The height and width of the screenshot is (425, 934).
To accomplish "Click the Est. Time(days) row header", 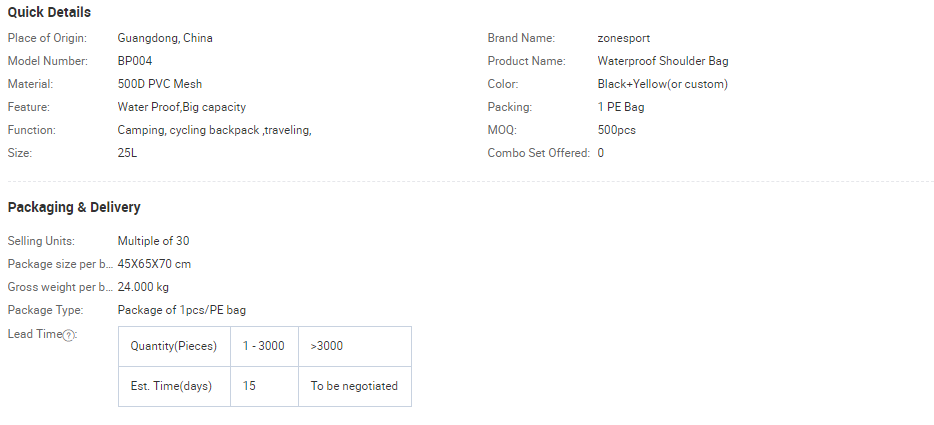I will click(x=175, y=386).
